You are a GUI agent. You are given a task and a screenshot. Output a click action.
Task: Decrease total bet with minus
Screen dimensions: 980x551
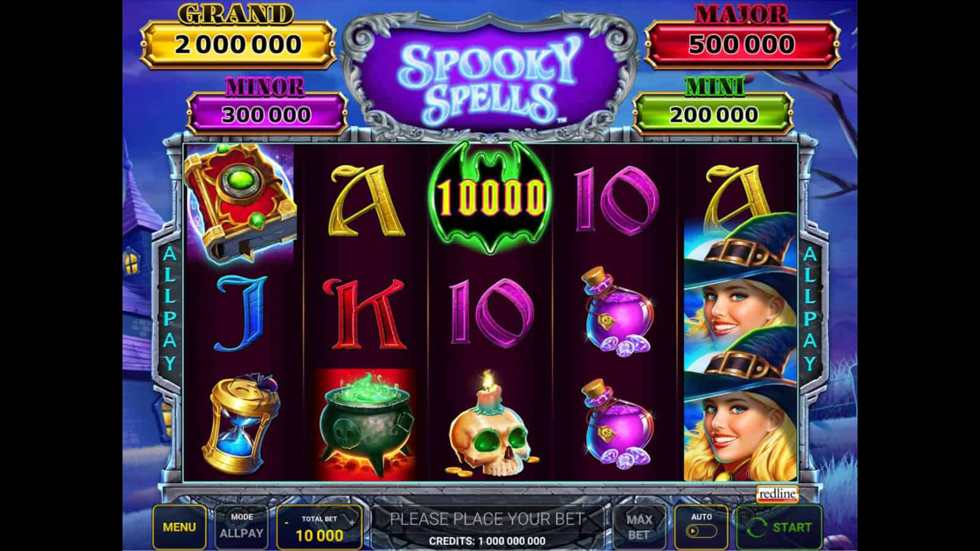[x=287, y=523]
